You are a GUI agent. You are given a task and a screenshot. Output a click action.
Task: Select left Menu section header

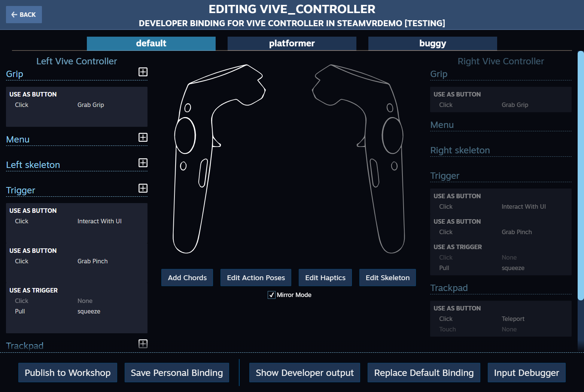coord(18,139)
